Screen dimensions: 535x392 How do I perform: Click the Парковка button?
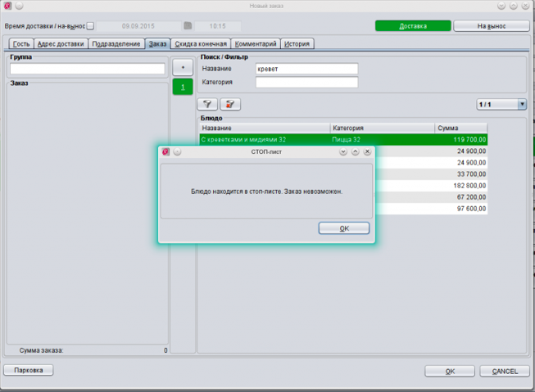29,370
